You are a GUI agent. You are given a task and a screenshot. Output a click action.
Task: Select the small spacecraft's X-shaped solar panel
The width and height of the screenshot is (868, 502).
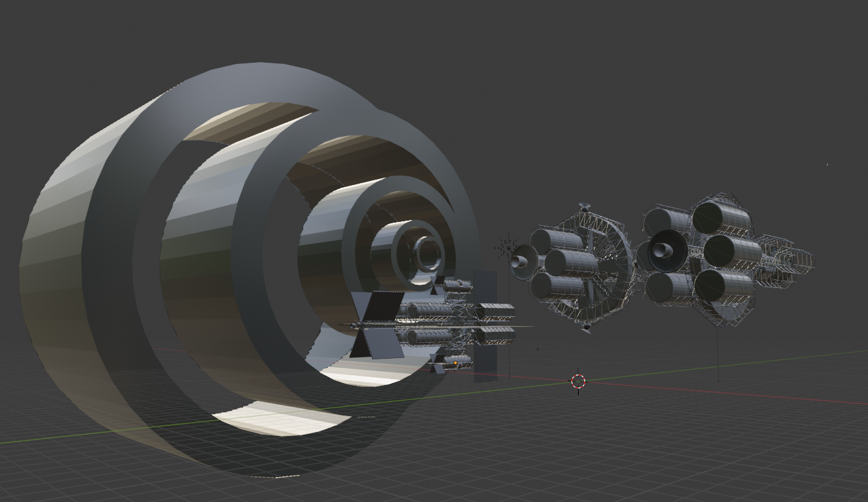click(x=377, y=324)
